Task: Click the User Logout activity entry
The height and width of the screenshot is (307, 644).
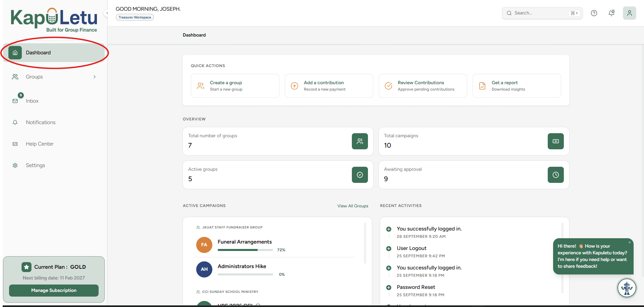Action: pos(412,248)
